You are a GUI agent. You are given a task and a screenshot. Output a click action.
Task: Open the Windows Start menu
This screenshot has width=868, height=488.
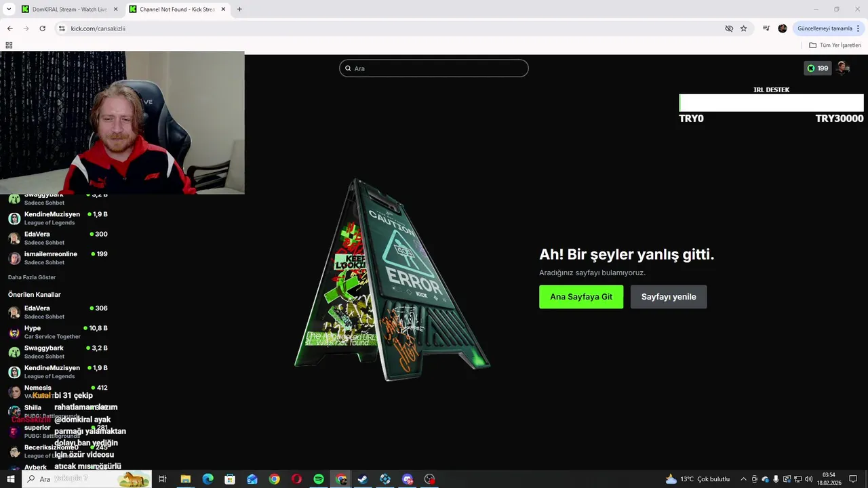click(10, 479)
